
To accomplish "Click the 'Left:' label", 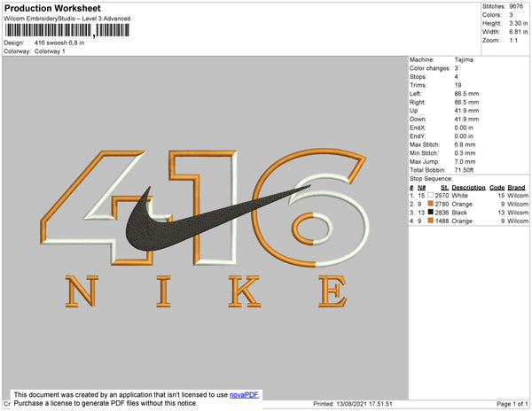I will coord(415,94).
